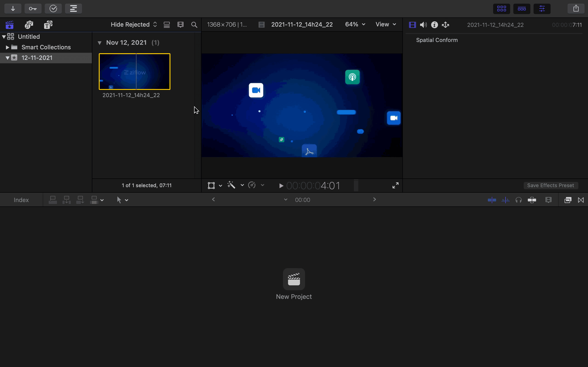Open Titles and Generators sidebar
The height and width of the screenshot is (367, 588).
pos(48,25)
